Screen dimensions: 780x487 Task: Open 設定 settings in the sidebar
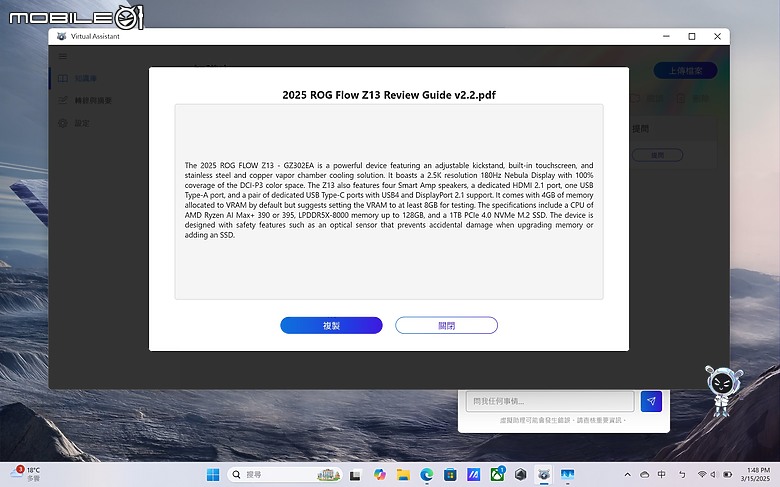pyautogui.click(x=74, y=123)
